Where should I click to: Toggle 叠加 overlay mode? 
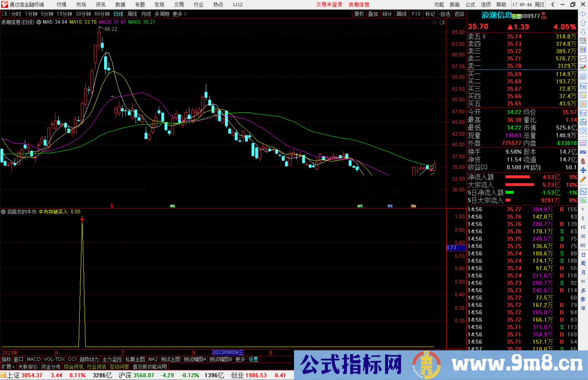373,14
